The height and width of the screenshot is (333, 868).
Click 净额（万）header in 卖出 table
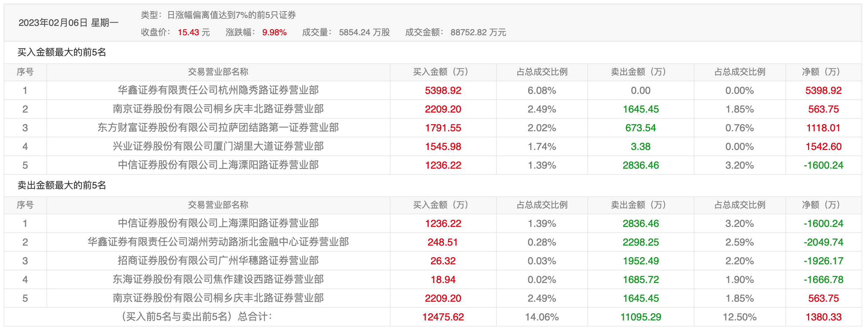pyautogui.click(x=823, y=205)
